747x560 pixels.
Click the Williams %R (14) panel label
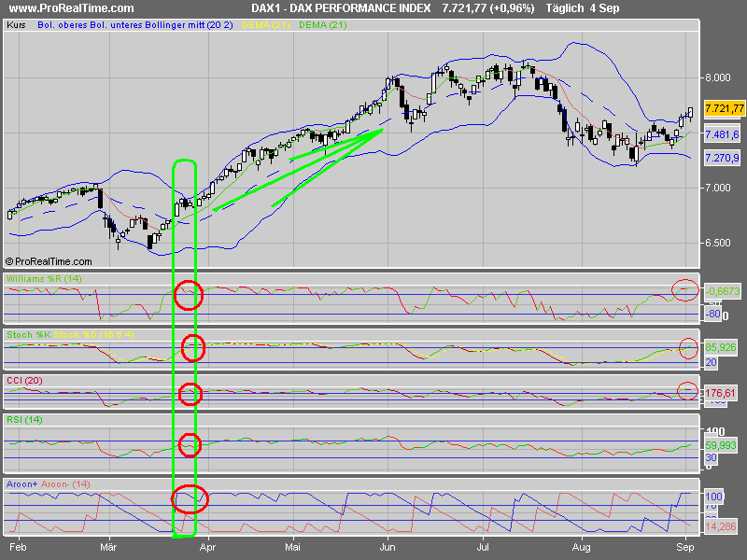44,278
